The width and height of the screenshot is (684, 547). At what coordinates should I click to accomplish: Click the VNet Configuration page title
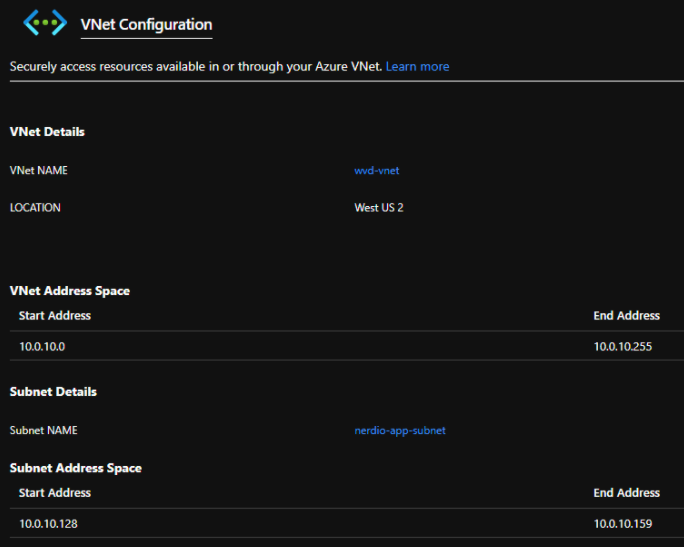[146, 25]
